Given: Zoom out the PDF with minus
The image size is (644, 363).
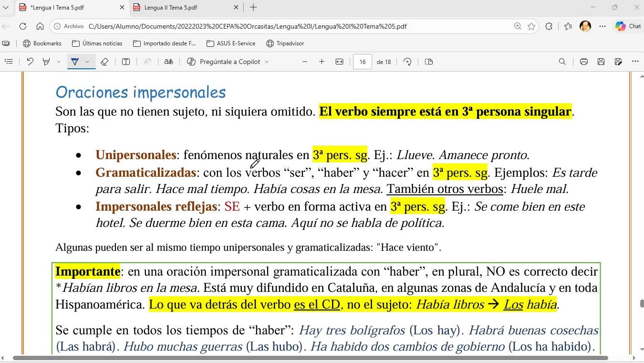Looking at the screenshot, I should 305,62.
